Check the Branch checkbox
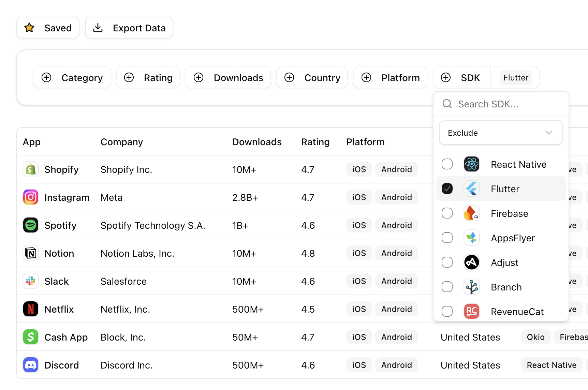Screen dimensions: 588x390 447,287
